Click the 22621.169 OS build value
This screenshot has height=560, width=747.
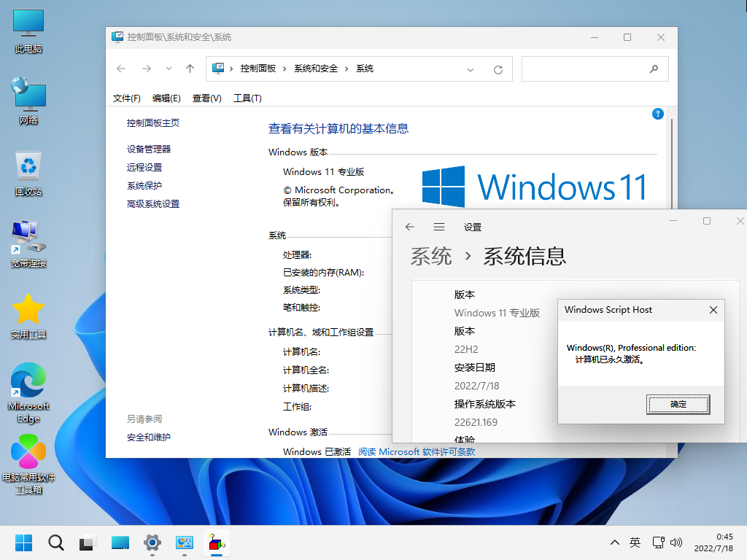pos(476,422)
